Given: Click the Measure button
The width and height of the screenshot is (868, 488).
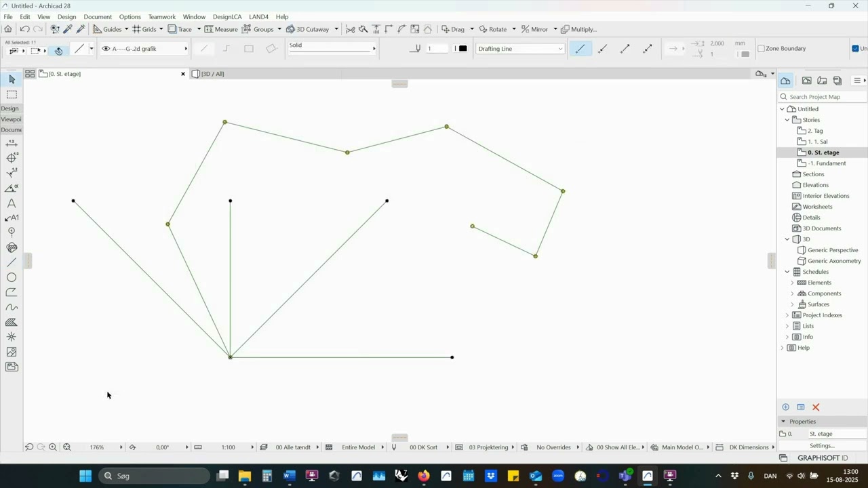Looking at the screenshot, I should click(221, 29).
